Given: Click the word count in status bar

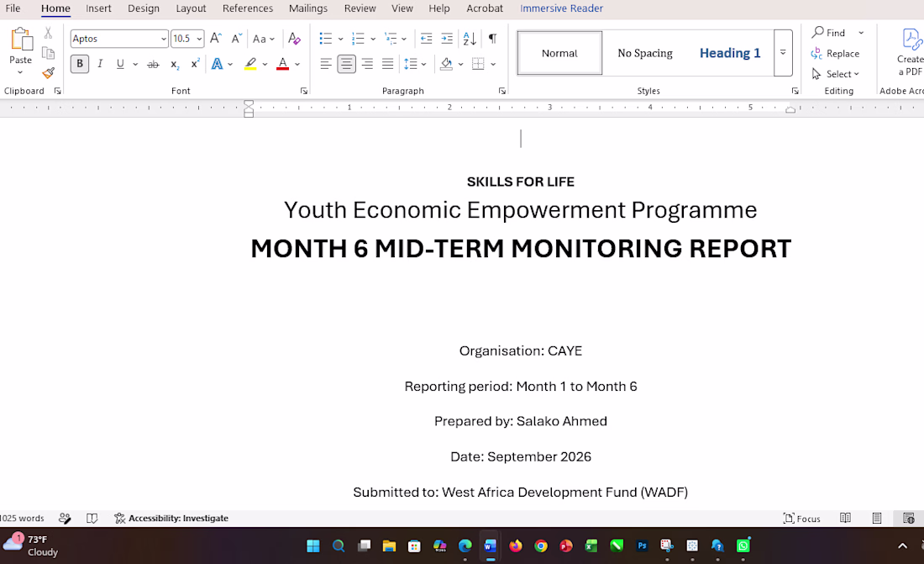Looking at the screenshot, I should [x=23, y=518].
